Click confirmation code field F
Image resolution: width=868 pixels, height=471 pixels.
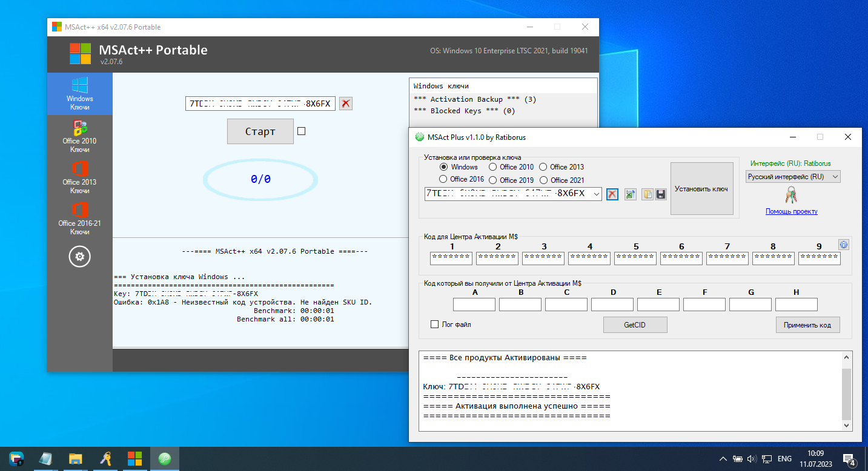coord(704,305)
